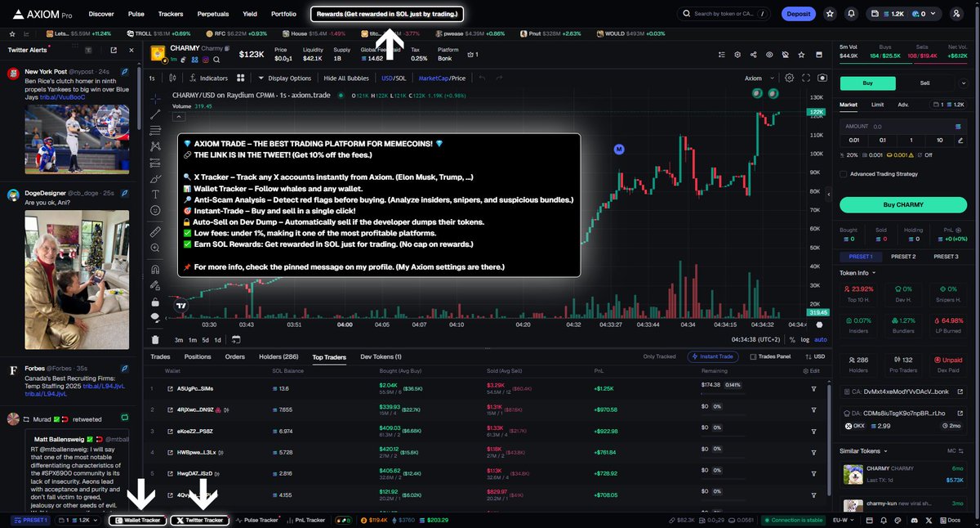Open Twitter Tracker in bottom bar
Image resolution: width=980 pixels, height=528 pixels.
[x=199, y=520]
